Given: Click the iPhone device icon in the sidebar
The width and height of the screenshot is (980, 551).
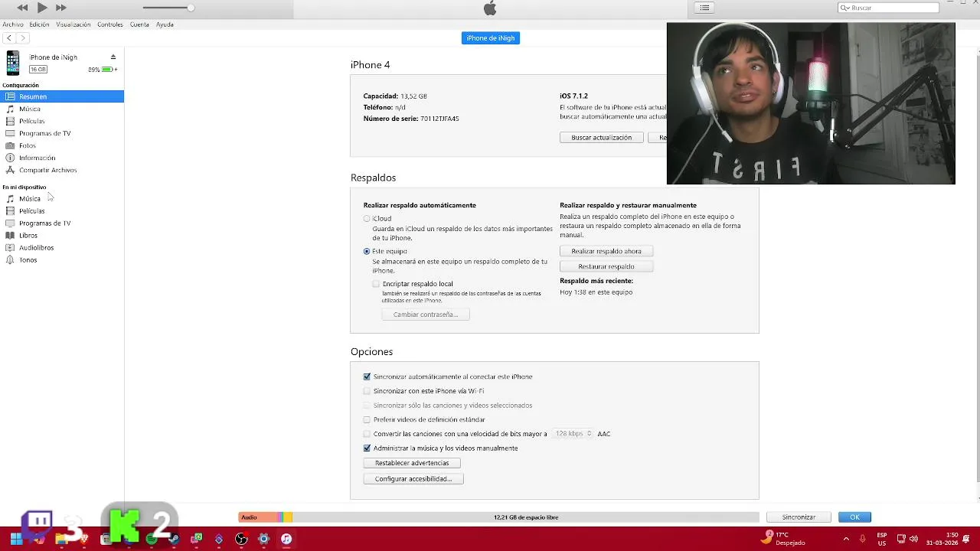Looking at the screenshot, I should (13, 63).
